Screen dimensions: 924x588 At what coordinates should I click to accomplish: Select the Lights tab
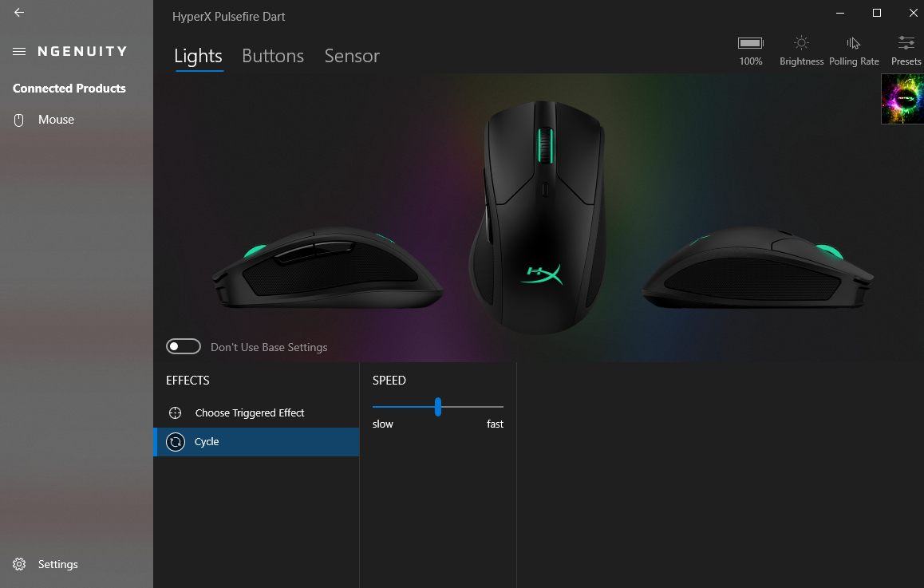tap(198, 56)
